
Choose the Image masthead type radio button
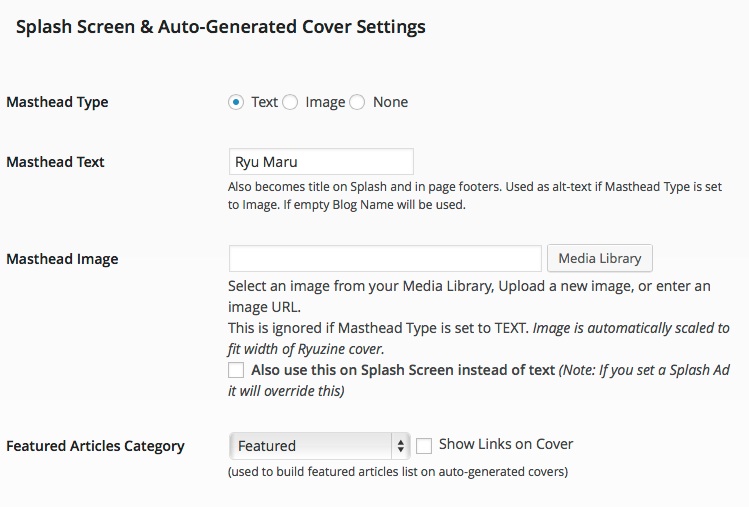(290, 102)
